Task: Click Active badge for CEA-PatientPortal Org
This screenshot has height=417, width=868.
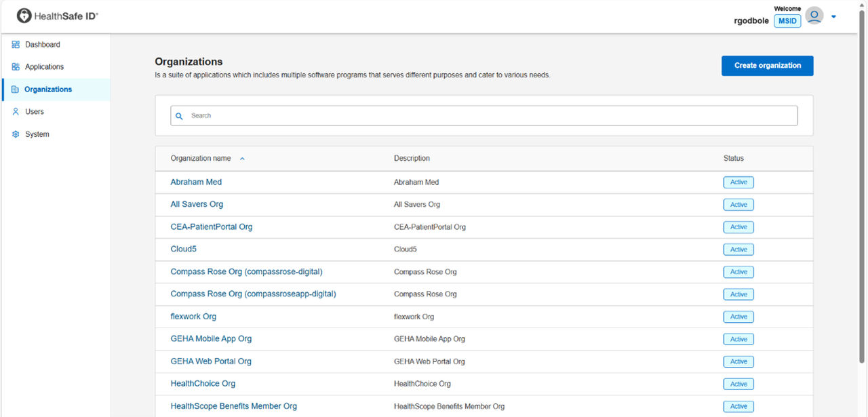Action: click(738, 227)
